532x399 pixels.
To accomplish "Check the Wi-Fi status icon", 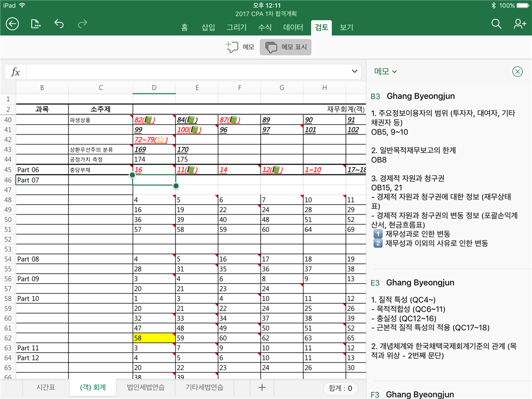I will tap(22, 5).
